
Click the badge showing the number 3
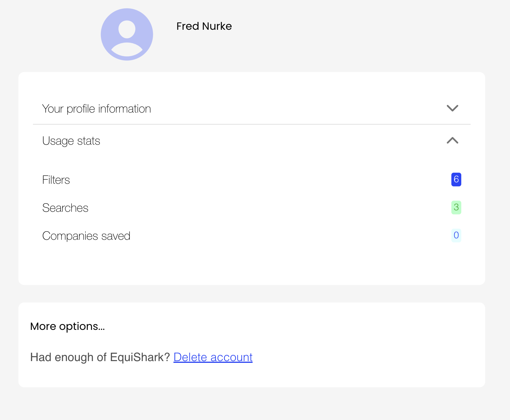[x=456, y=208]
